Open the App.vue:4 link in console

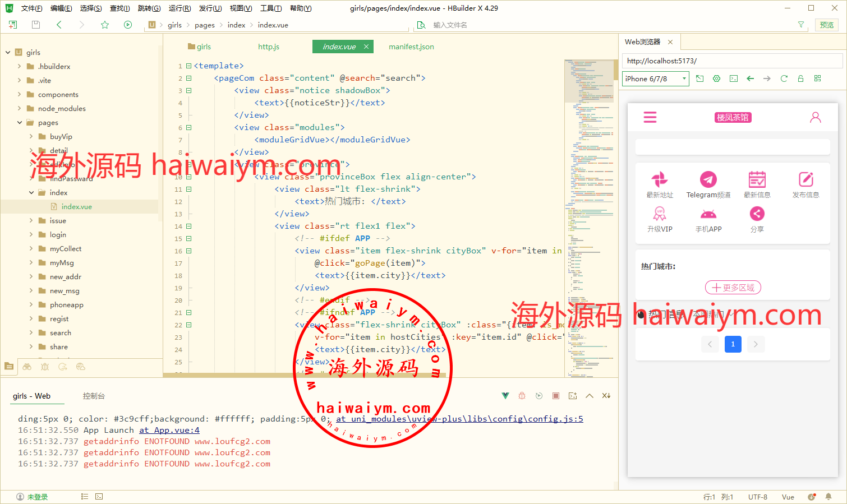click(x=169, y=430)
